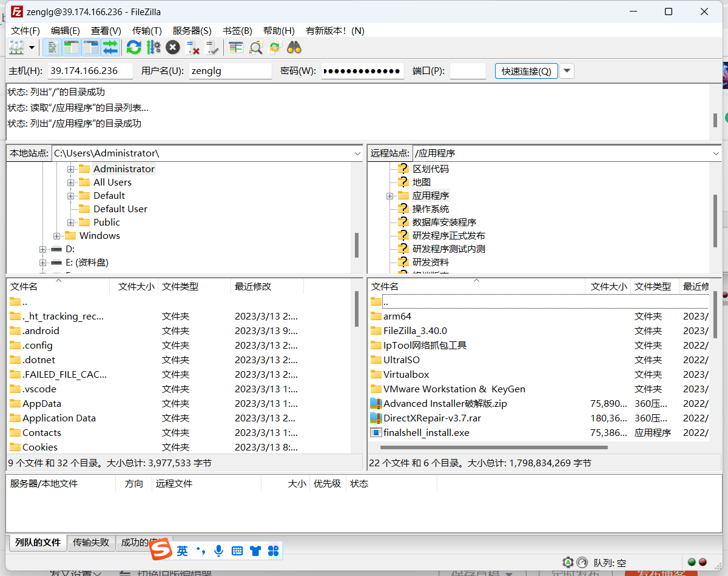Open the 传输(T) menu
728x576 pixels.
coord(146,30)
